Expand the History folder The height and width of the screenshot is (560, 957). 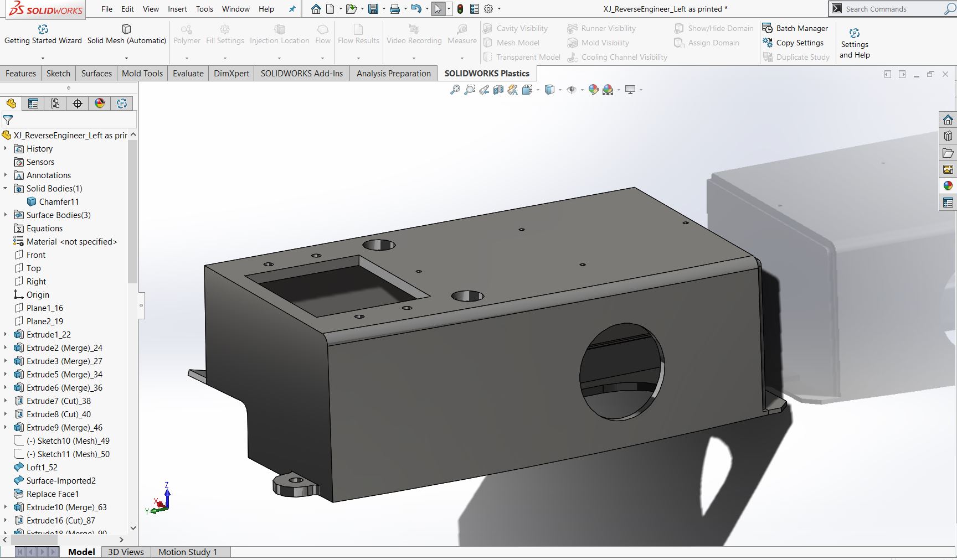point(6,148)
